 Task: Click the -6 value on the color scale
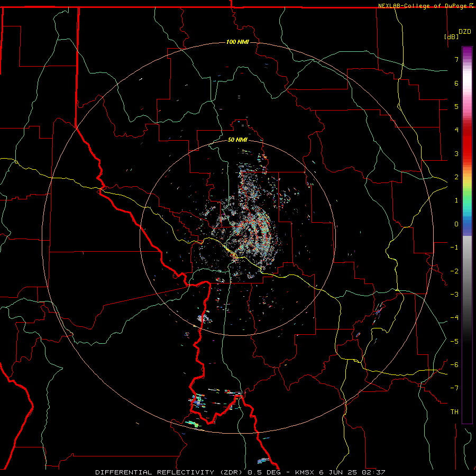tap(454, 365)
